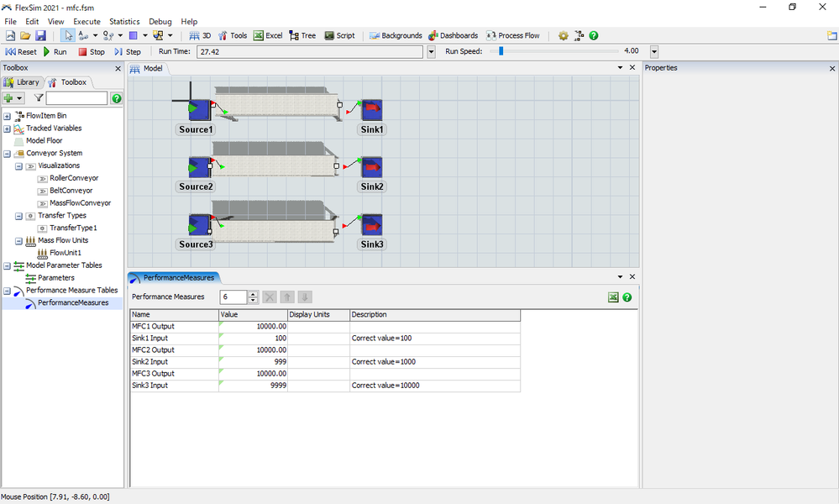
Task: Click the Save Model floppy icon
Action: [40, 35]
